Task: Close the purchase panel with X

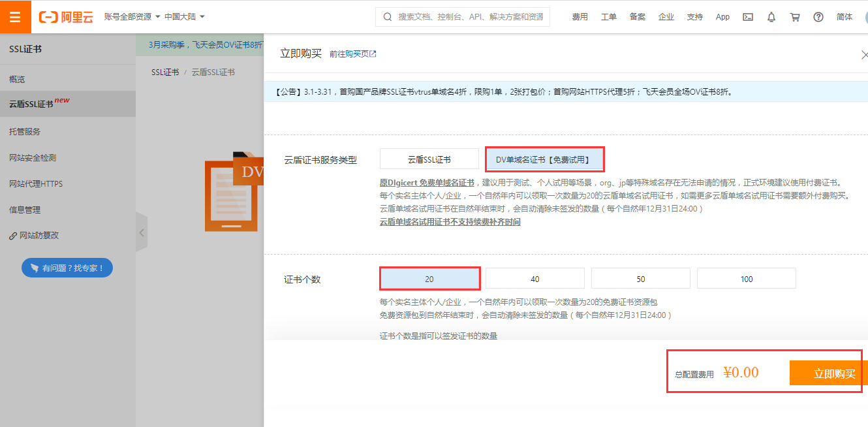Action: point(864,55)
